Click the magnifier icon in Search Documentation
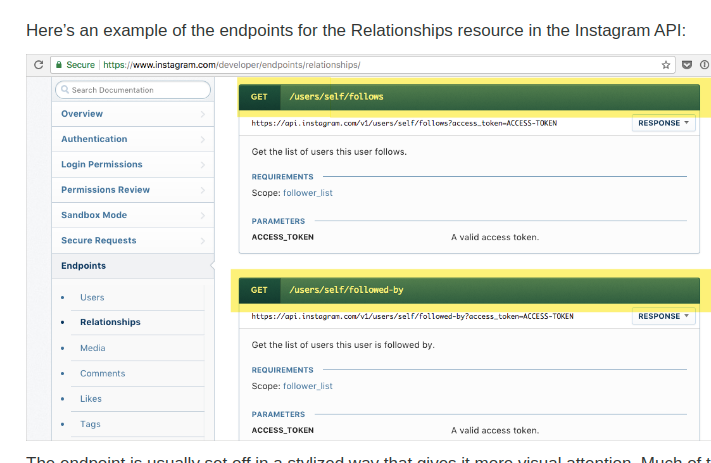 [65, 89]
